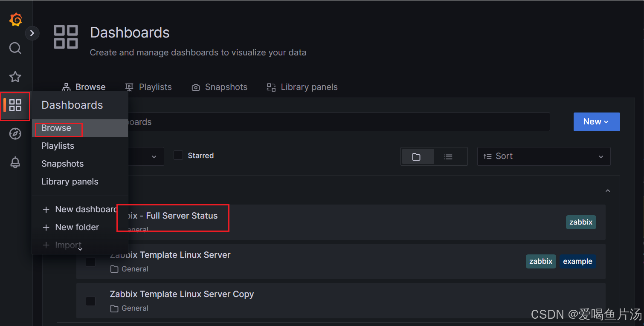This screenshot has width=644, height=326.
Task: Open Zabbix Template Linux Server Copy dashboard
Action: coord(182,294)
